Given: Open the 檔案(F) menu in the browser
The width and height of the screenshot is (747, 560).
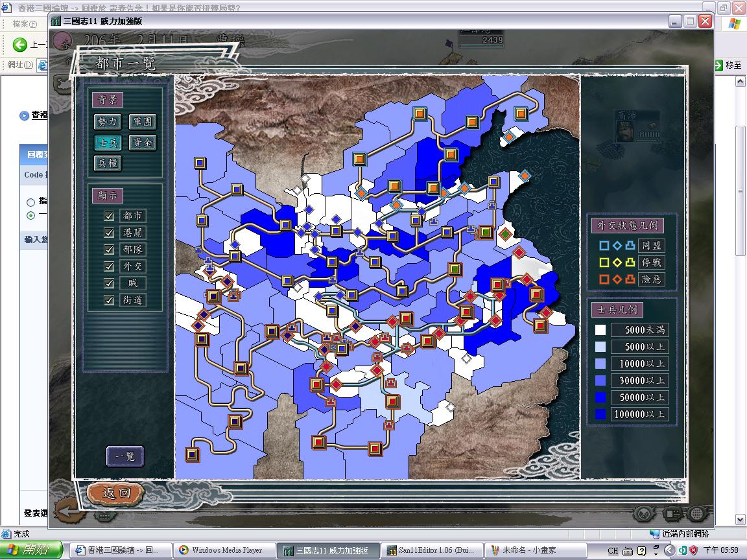Looking at the screenshot, I should [x=24, y=24].
